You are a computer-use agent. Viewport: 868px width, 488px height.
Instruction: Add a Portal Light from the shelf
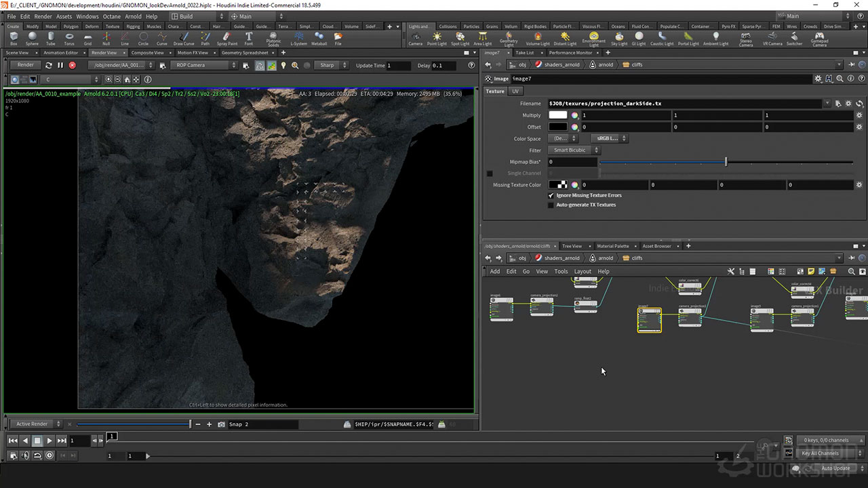point(688,39)
